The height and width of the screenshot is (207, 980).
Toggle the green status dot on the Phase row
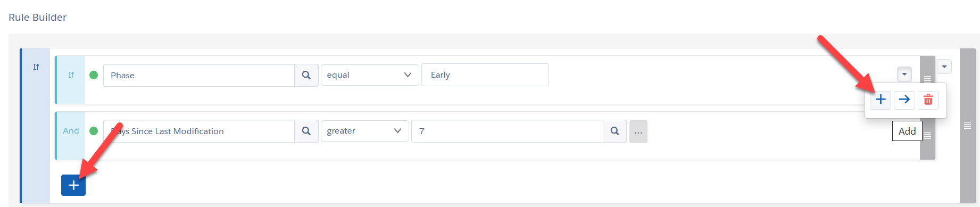point(94,75)
